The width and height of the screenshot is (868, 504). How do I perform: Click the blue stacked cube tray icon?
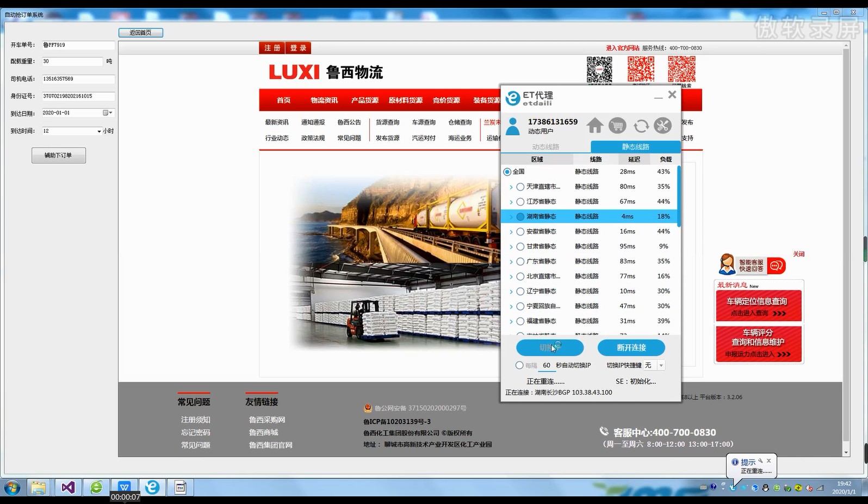click(755, 488)
